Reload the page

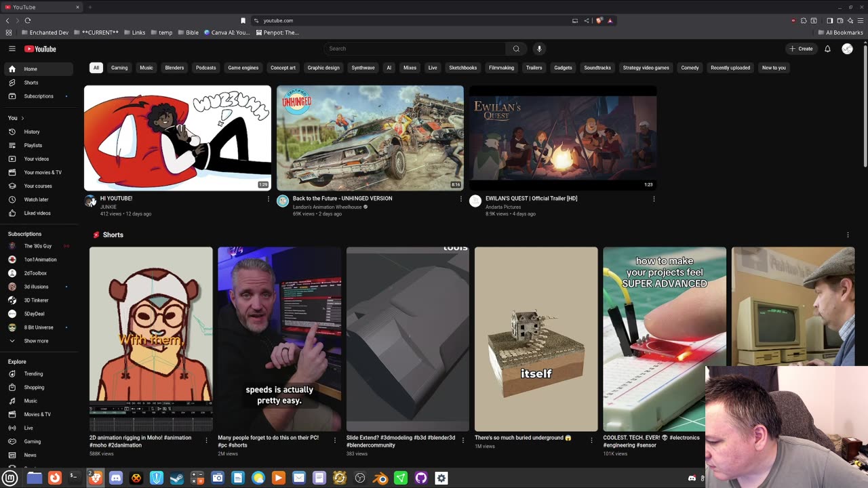pyautogui.click(x=28, y=20)
